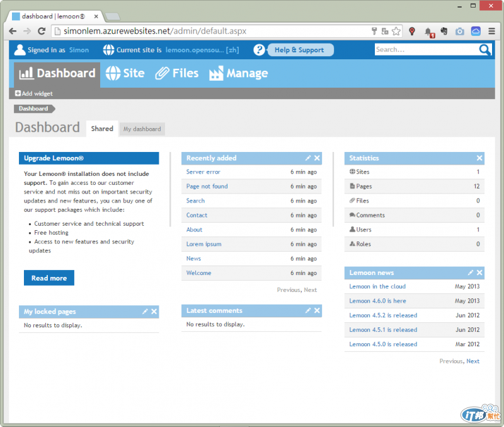Edit the Recently added widget
This screenshot has height=427, width=504.
pyautogui.click(x=308, y=158)
